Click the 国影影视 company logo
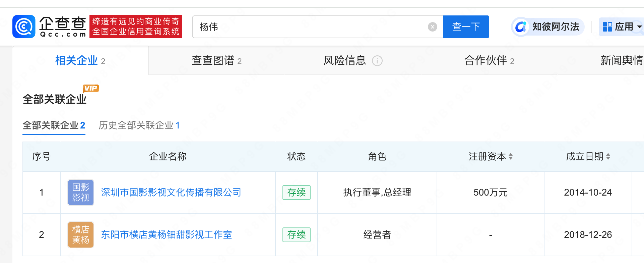 pos(81,193)
